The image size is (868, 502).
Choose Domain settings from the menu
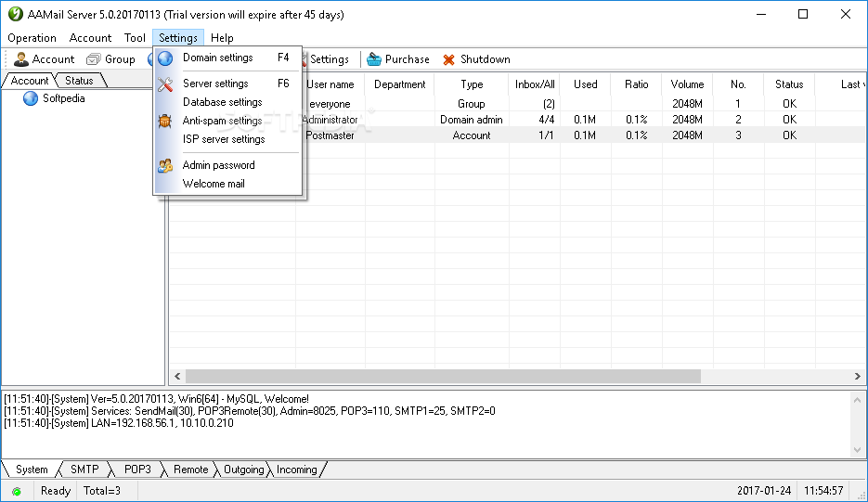point(228,58)
